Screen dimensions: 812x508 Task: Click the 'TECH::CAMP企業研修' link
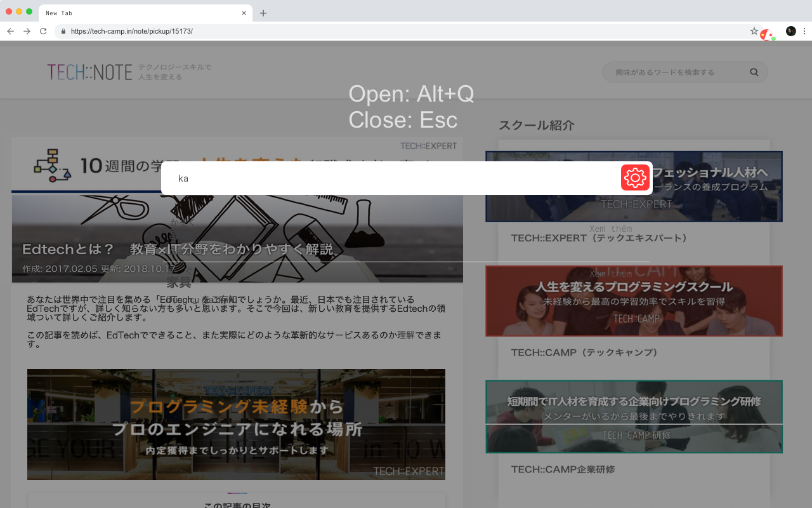563,469
